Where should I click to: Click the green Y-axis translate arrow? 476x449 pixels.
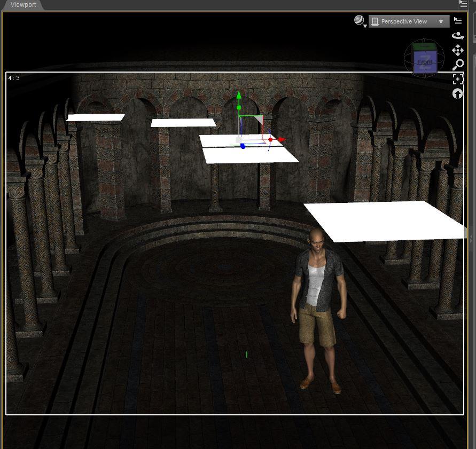coord(239,95)
